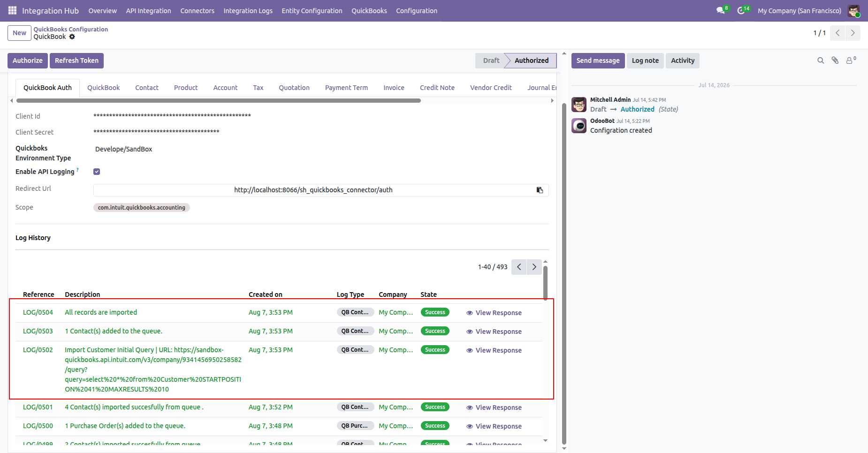
Task: View Response for LOG/0500
Action: (x=494, y=426)
